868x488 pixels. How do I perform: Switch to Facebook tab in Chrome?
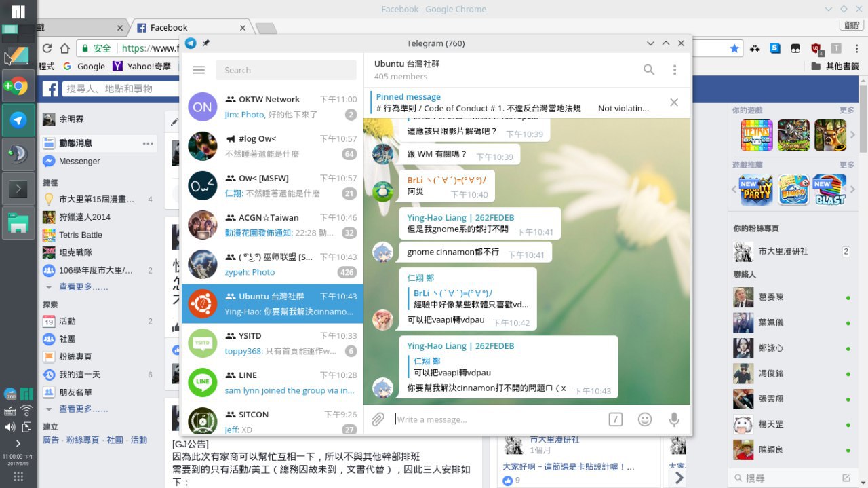[191, 27]
